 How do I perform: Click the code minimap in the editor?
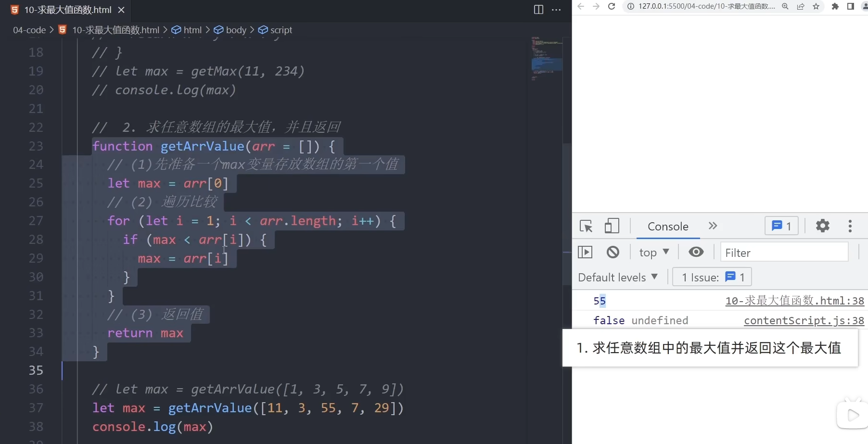[547, 58]
